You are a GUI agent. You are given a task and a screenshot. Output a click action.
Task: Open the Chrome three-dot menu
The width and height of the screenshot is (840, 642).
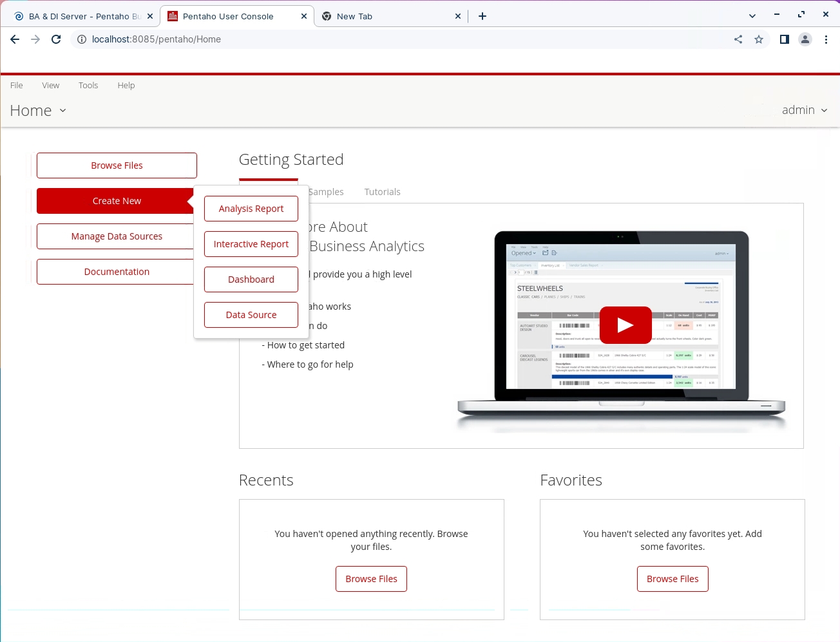[826, 39]
